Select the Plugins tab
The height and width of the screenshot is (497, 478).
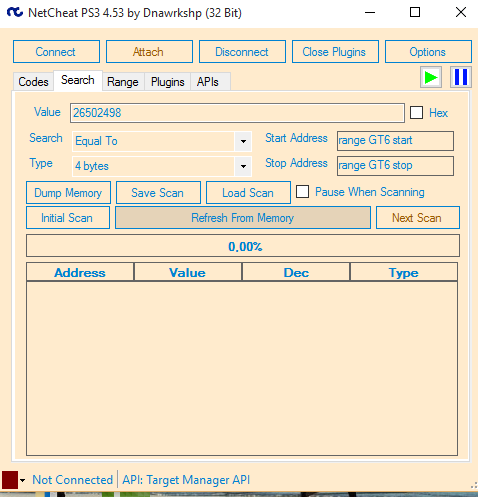[x=167, y=82]
